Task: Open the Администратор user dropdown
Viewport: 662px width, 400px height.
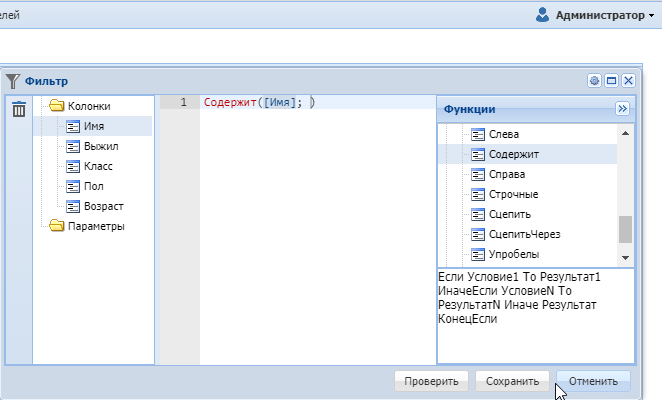Action: [x=595, y=15]
